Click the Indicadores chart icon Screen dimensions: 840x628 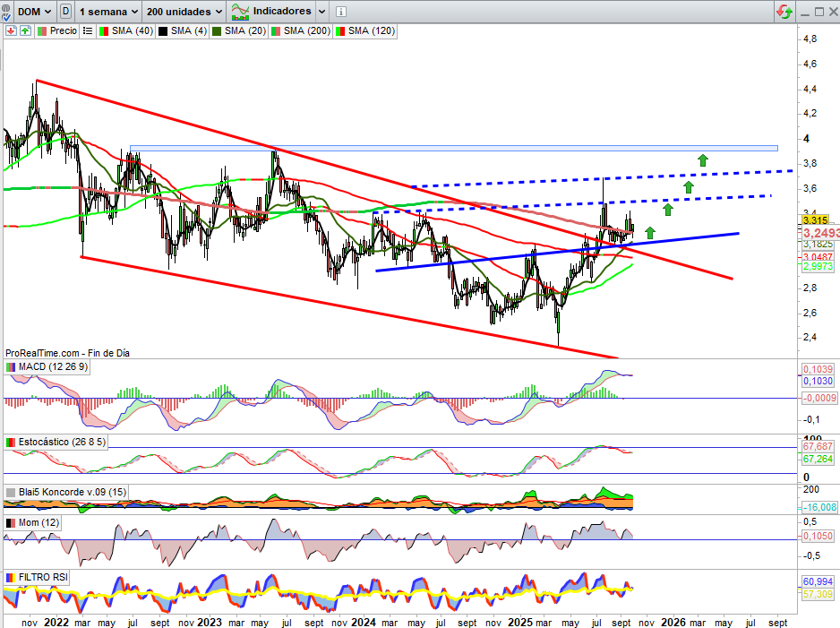[x=240, y=12]
